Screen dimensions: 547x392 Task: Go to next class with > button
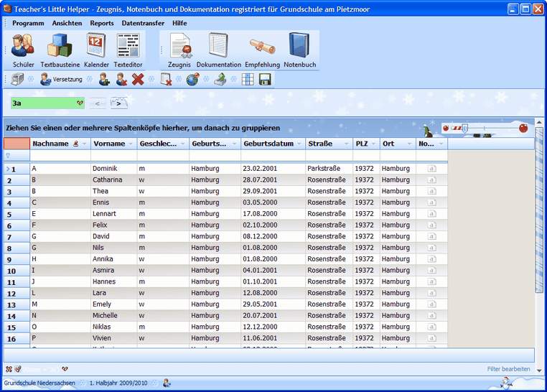tap(119, 103)
